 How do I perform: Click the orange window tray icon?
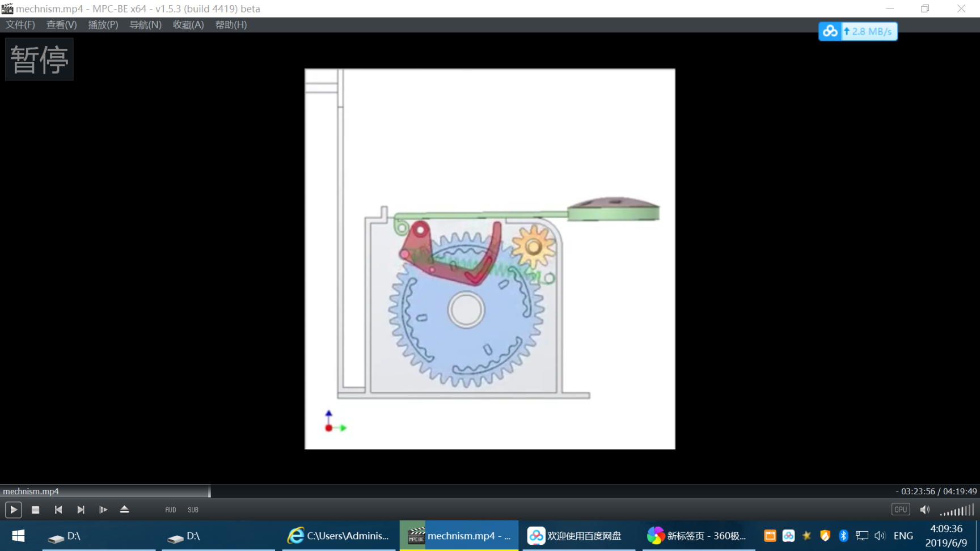coord(770,536)
